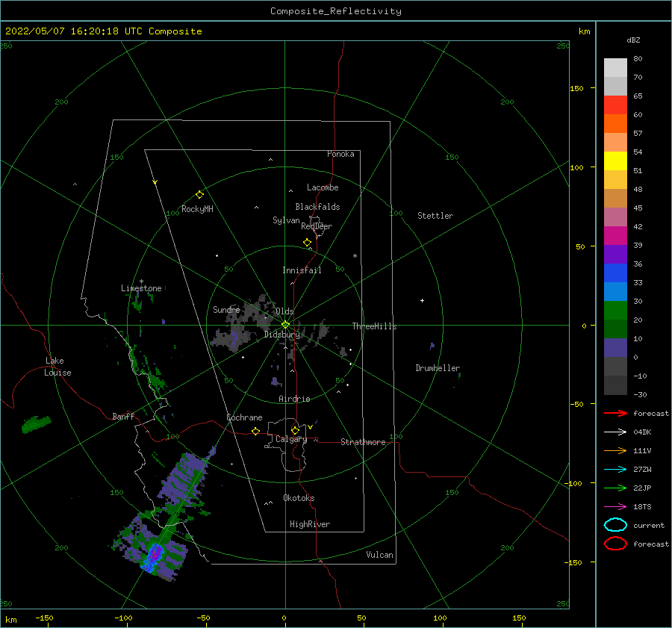The image size is (672, 628).
Task: Click the Cochrane label
Action: coord(244,417)
